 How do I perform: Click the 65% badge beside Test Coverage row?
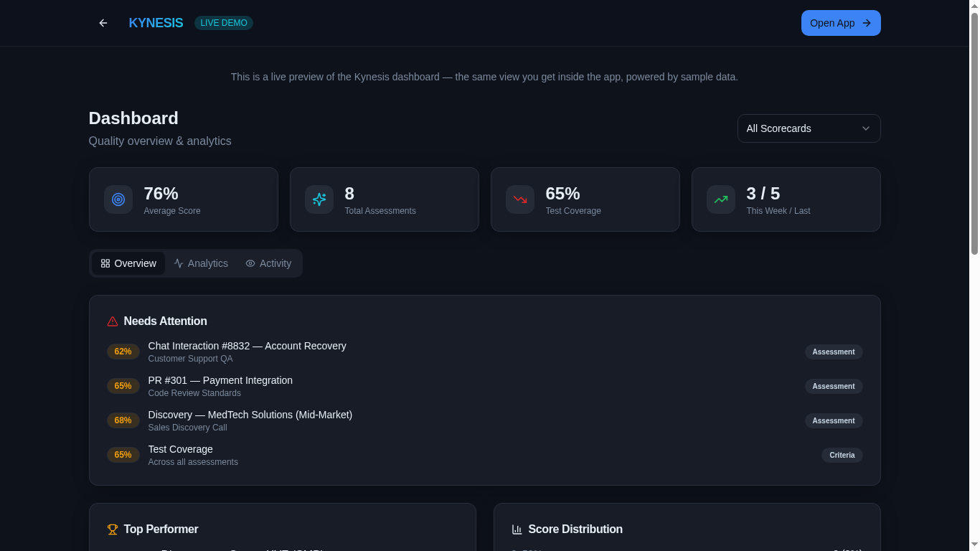coord(123,455)
